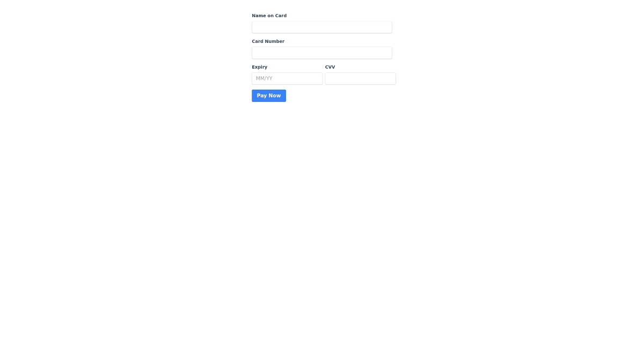Click the field beneath Expiry heading
Screen dimensions: 644x338
[287, 78]
